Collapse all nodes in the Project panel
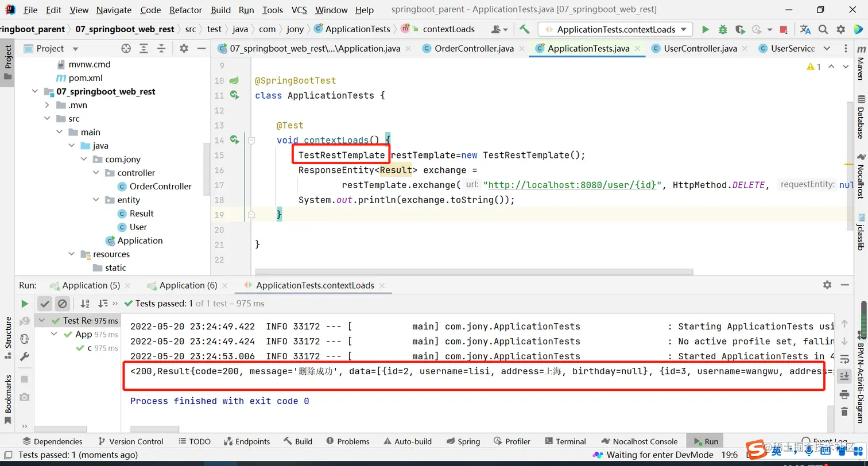The width and height of the screenshot is (868, 466). (161, 48)
